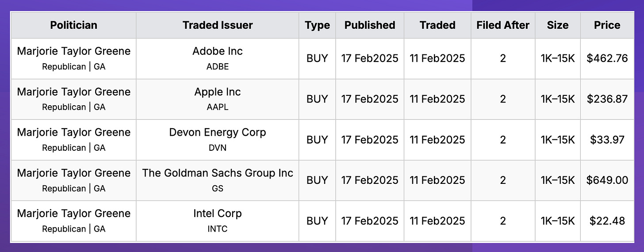The height and width of the screenshot is (252, 644).
Task: Click the INTC ticker symbol
Action: pyautogui.click(x=218, y=229)
